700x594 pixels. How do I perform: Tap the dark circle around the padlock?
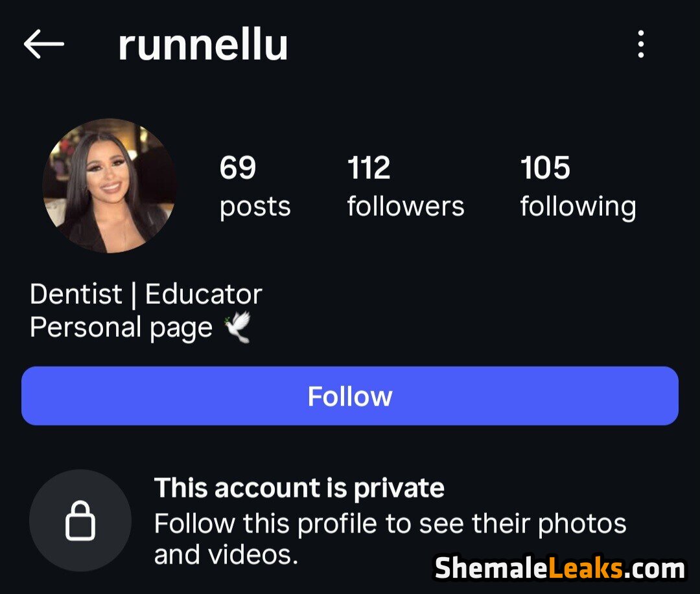pyautogui.click(x=80, y=520)
